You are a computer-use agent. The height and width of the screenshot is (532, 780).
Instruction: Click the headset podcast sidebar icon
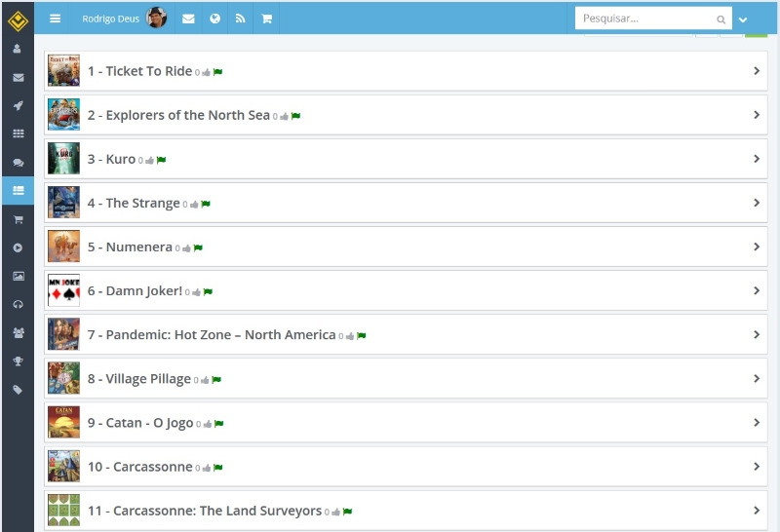pyautogui.click(x=18, y=304)
